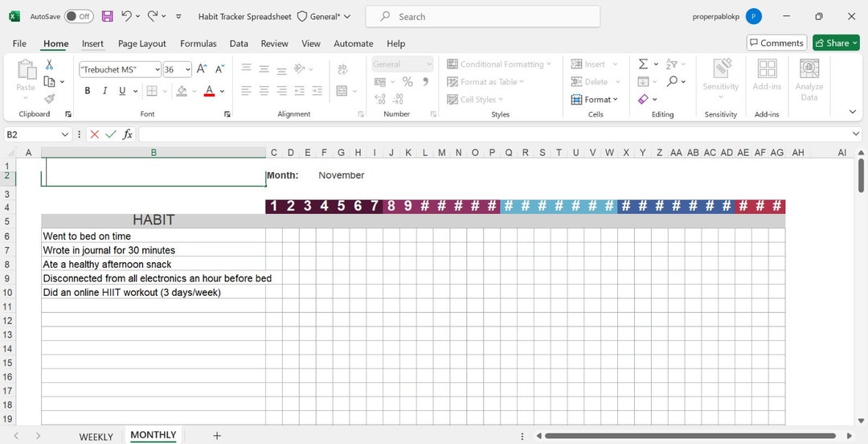Click the horizontal scrollbar thumb
Viewport: 868px width, 444px height.
click(690, 436)
